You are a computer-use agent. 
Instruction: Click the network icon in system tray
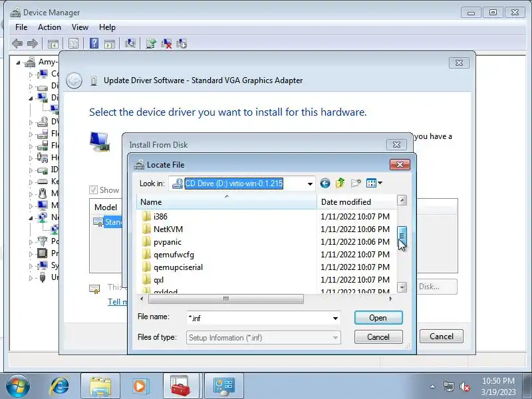pos(448,386)
